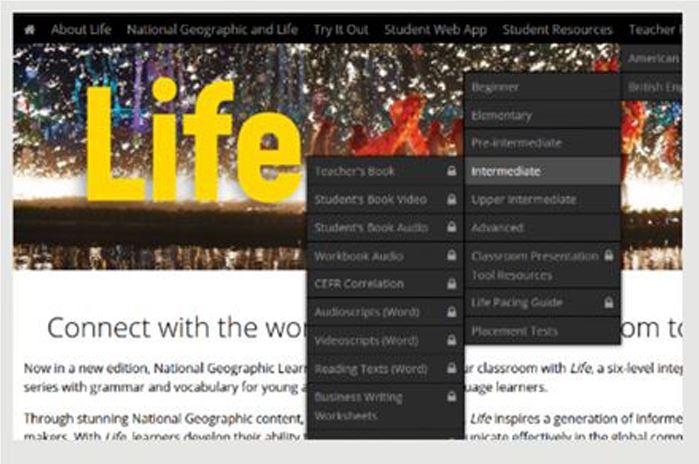Open Audioscripts (Word) resource
699x464 pixels.
386,312
